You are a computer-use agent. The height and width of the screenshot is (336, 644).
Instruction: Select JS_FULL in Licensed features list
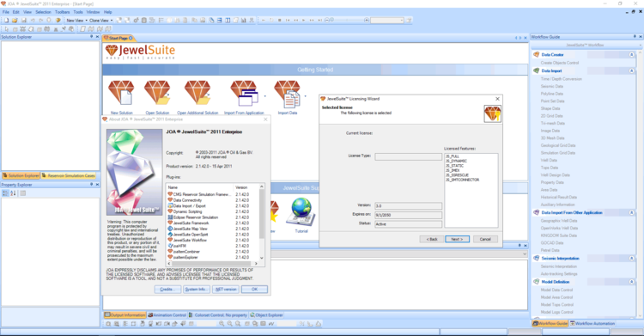point(453,156)
